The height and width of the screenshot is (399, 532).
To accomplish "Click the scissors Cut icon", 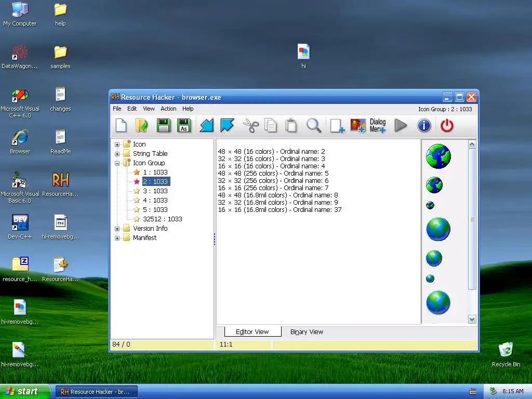I will (251, 126).
